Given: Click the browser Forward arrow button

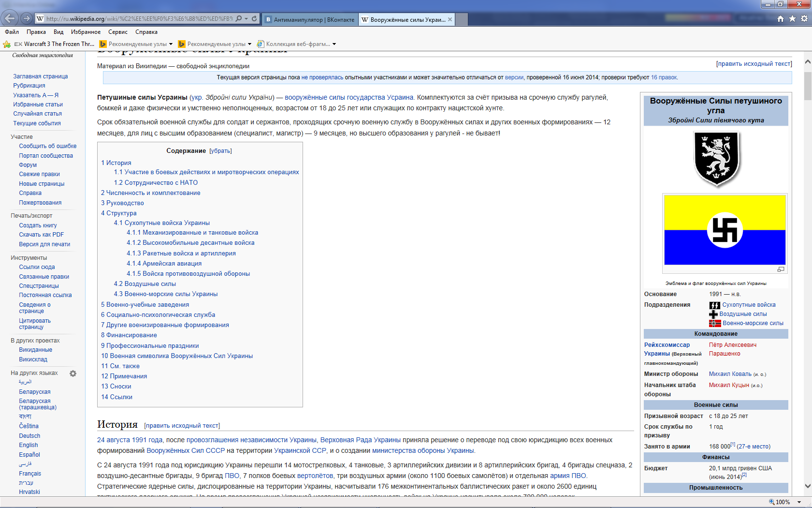Looking at the screenshot, I should point(27,18).
